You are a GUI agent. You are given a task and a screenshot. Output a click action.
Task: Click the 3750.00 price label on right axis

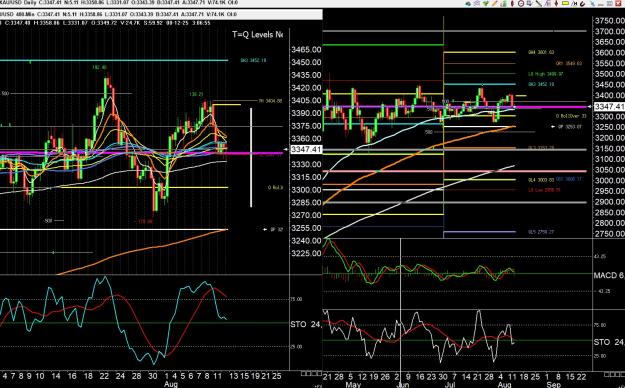point(609,21)
